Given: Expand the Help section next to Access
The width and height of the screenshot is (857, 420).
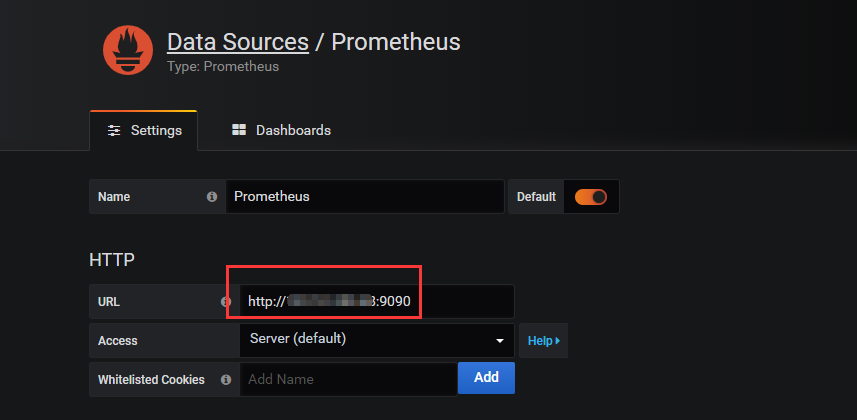Looking at the screenshot, I should (x=543, y=341).
